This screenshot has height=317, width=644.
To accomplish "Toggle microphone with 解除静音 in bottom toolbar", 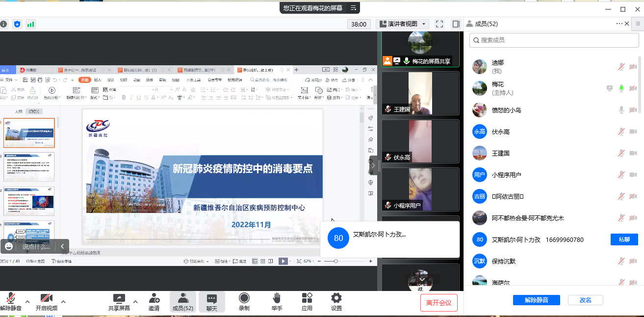I will coord(10,302).
